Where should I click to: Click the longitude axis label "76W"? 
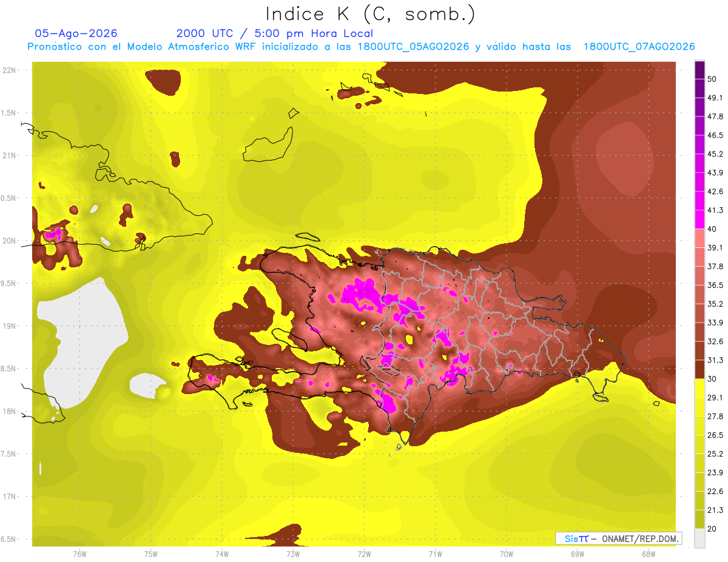(79, 554)
